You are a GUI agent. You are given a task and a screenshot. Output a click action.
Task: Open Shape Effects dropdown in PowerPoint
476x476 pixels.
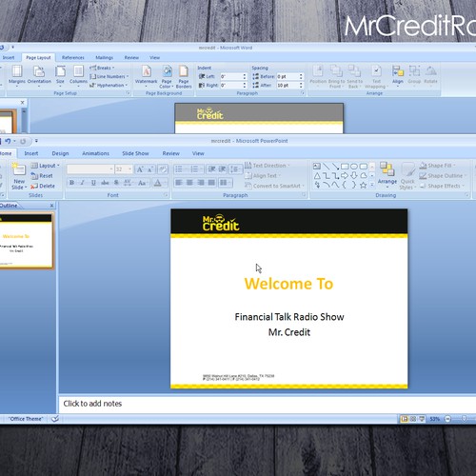tap(442, 186)
